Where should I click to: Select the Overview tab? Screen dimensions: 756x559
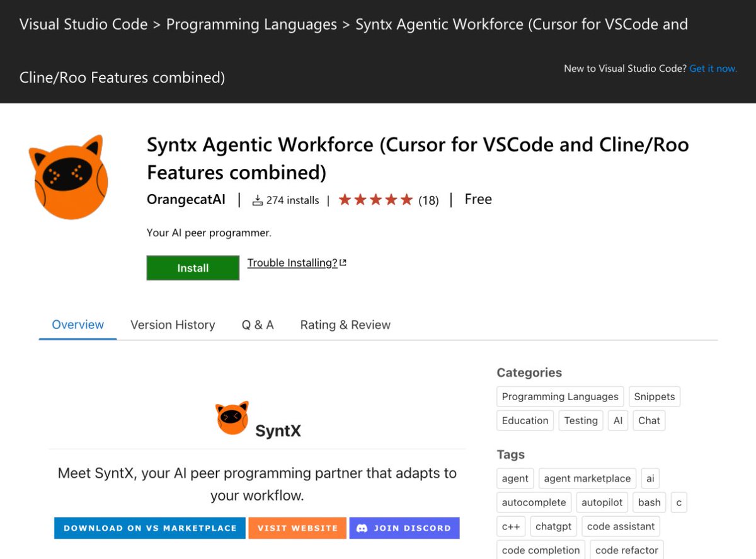pos(78,325)
